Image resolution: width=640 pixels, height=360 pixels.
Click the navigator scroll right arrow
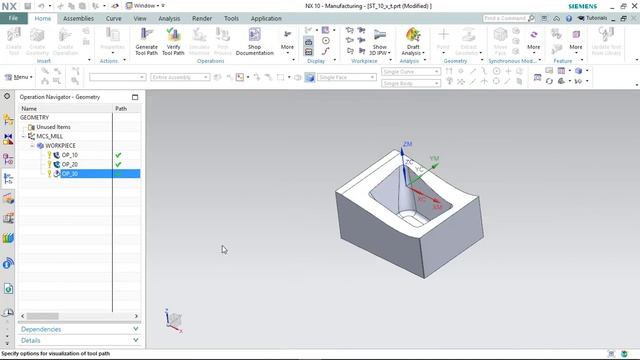click(136, 316)
